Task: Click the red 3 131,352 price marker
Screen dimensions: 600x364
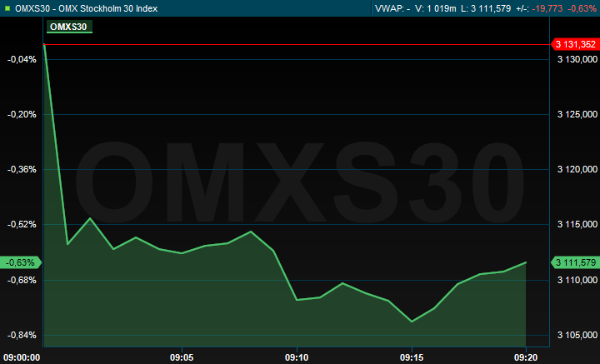Action: point(575,45)
